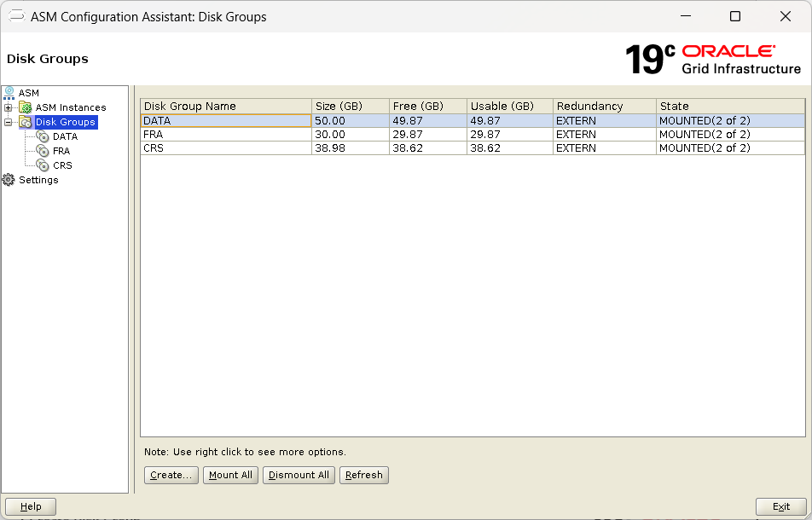Click the ASM Instances folder icon
The width and height of the screenshot is (812, 520).
[x=26, y=107]
